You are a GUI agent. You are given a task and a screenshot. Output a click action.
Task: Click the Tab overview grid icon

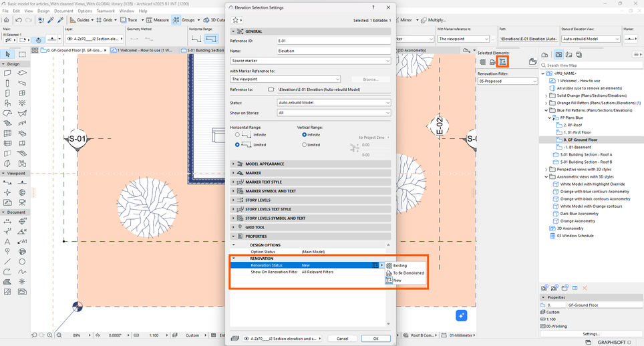(x=35, y=50)
